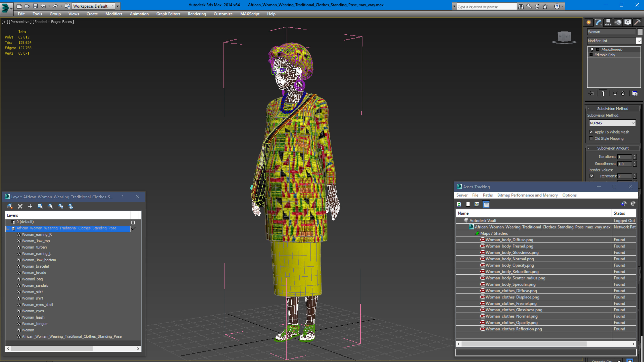This screenshot has width=644, height=362.
Task: Switch Asset Tracking to table view icon
Action: click(x=486, y=205)
